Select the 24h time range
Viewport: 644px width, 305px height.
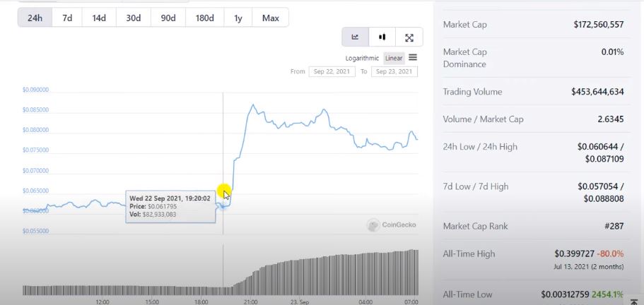coord(35,18)
